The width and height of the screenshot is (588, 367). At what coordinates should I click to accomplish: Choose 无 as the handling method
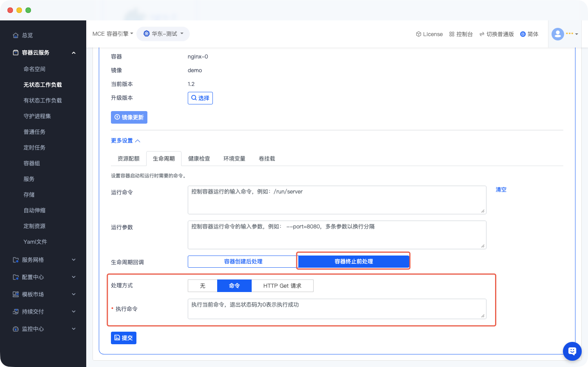[x=203, y=286]
